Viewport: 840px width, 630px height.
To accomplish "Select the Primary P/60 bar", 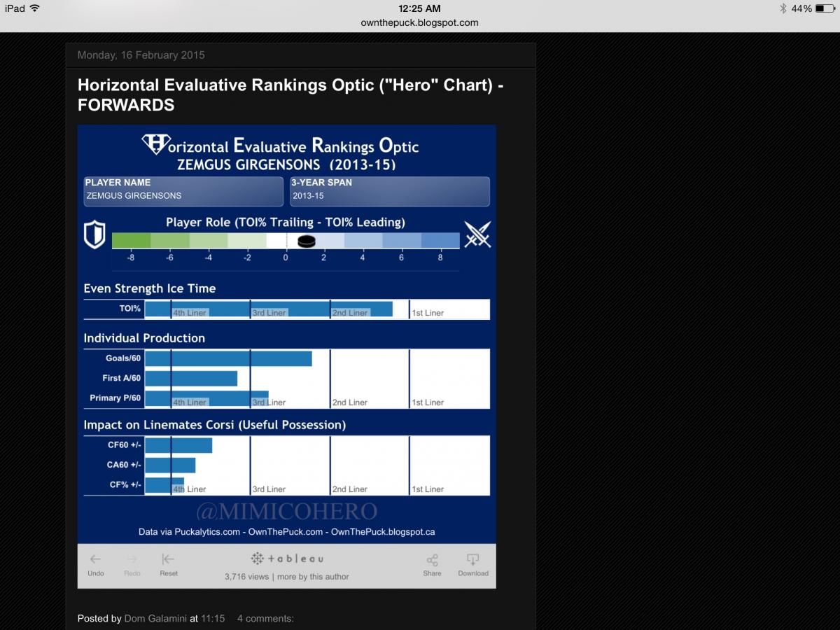I will (x=206, y=398).
